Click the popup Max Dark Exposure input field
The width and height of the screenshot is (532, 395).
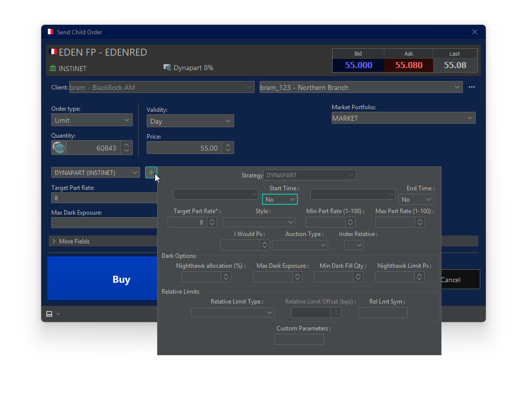coord(273,277)
